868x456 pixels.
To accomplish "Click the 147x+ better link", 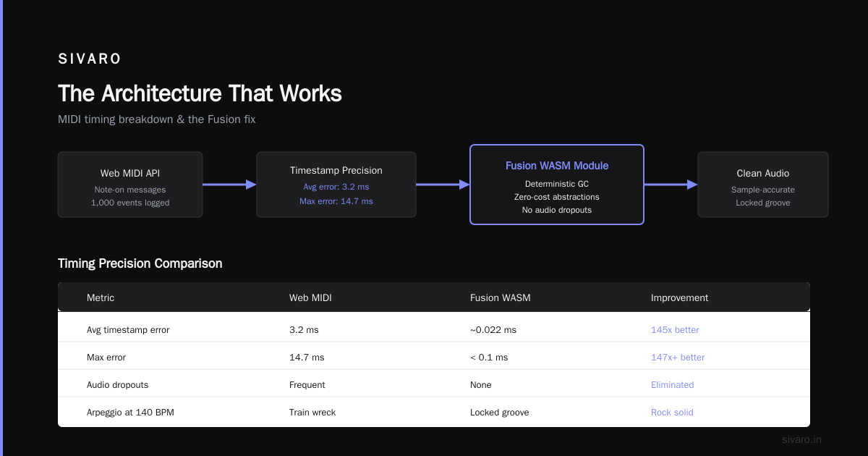I will click(678, 357).
